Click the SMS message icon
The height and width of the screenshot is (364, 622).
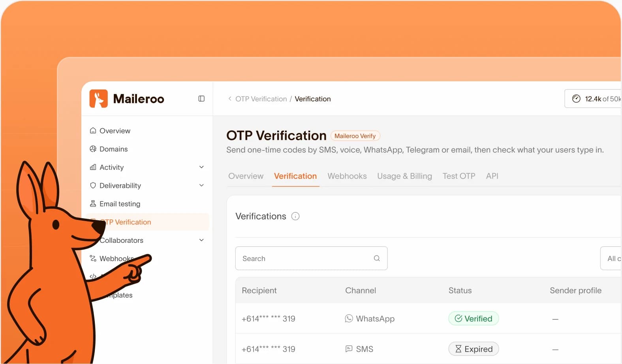point(349,349)
